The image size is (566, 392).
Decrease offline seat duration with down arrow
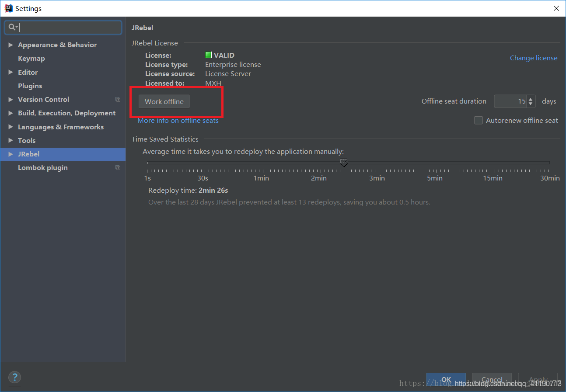531,104
